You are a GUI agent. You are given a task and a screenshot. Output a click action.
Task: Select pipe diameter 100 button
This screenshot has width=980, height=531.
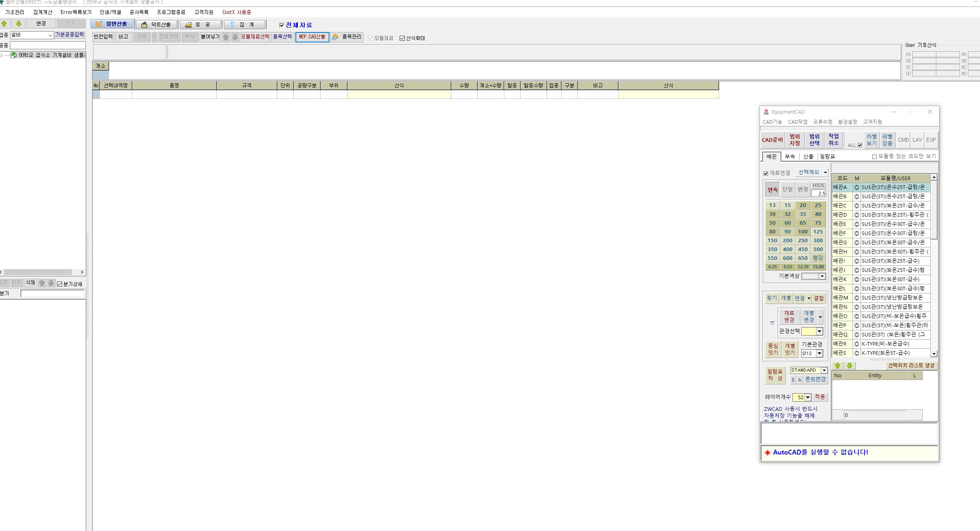coord(802,232)
